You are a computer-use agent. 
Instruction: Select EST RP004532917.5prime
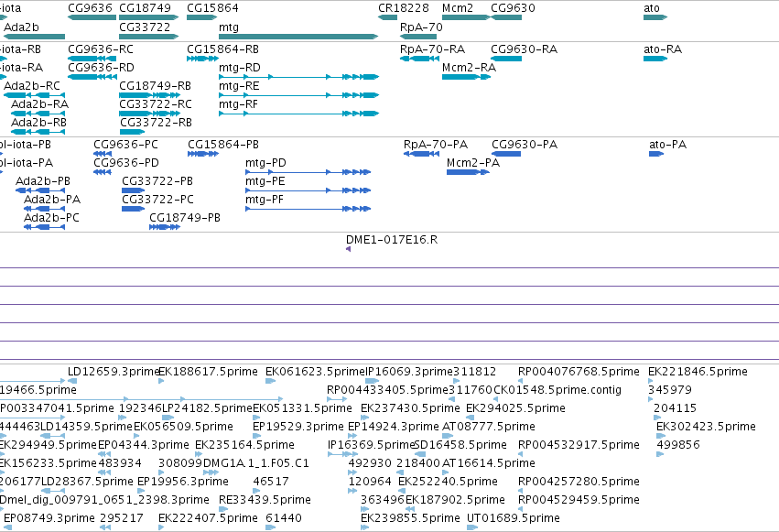(x=520, y=454)
